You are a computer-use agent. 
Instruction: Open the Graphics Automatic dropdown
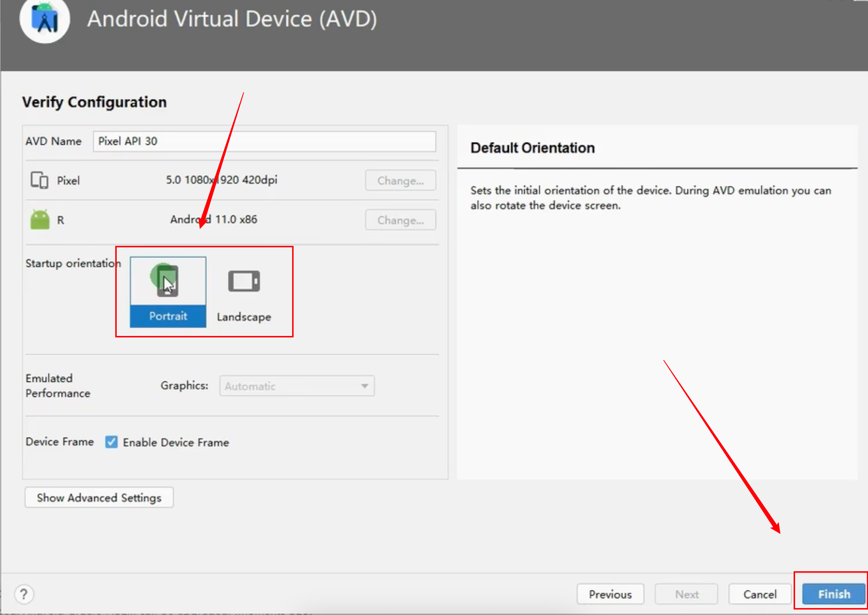297,386
